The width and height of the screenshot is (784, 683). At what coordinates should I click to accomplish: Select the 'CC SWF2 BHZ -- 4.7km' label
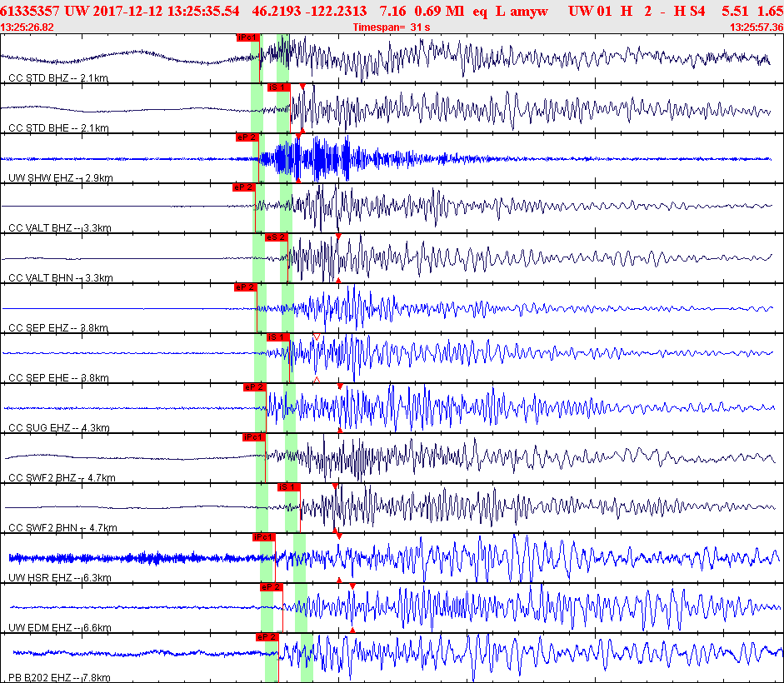coord(62,478)
